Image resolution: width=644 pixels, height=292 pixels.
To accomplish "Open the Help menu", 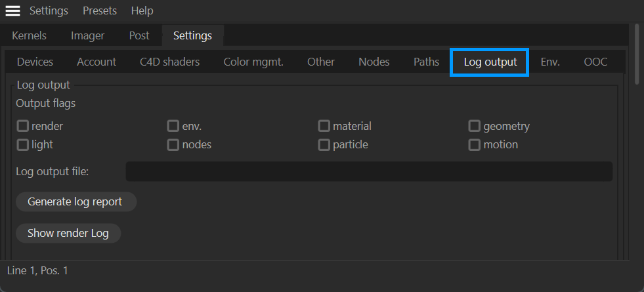I will coord(142,10).
